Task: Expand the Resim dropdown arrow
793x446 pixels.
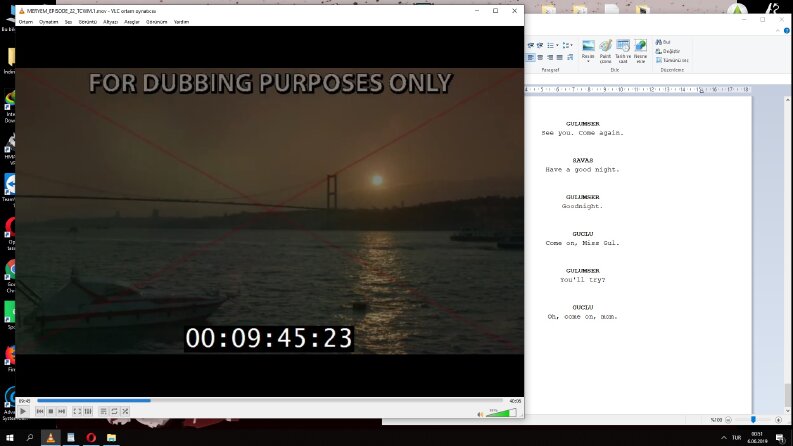Action: [x=588, y=60]
